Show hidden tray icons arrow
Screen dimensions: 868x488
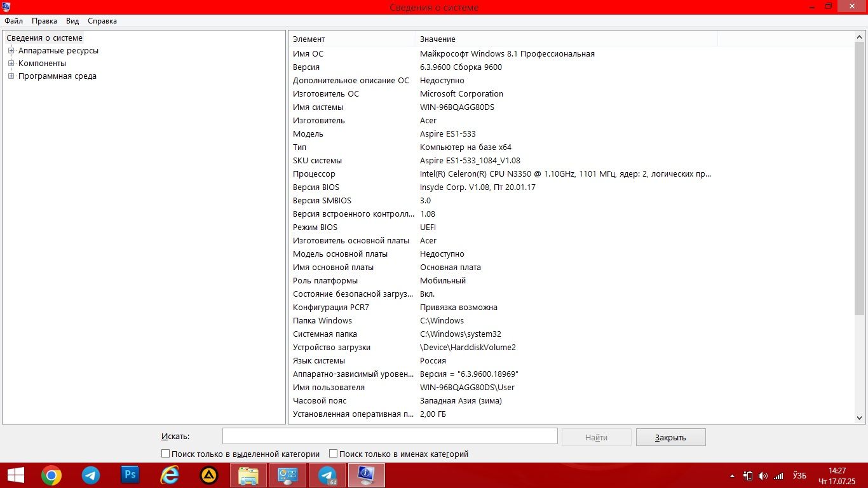[x=733, y=475]
